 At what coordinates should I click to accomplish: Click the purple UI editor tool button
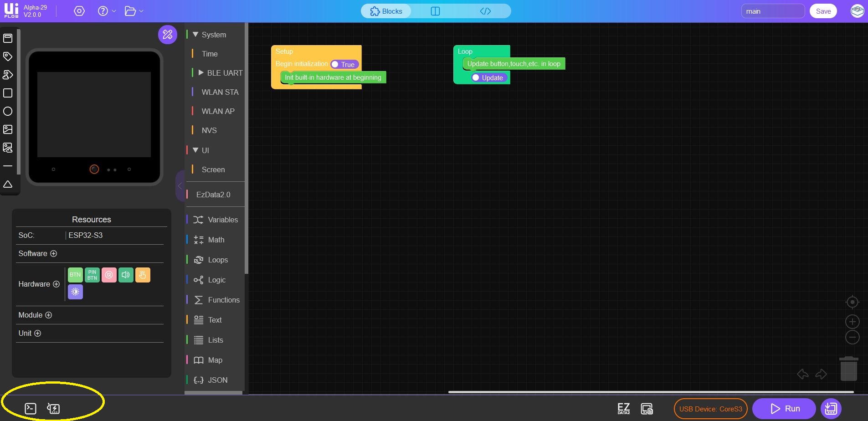(x=167, y=35)
